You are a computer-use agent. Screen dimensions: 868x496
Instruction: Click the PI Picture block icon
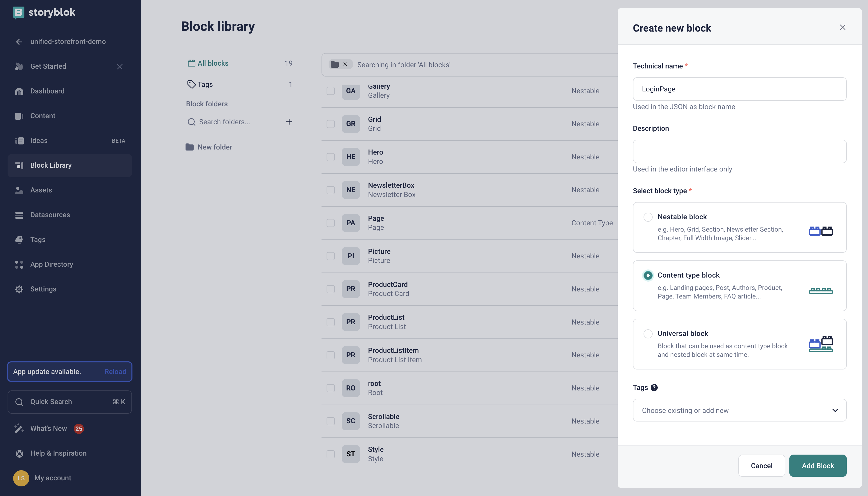(351, 256)
